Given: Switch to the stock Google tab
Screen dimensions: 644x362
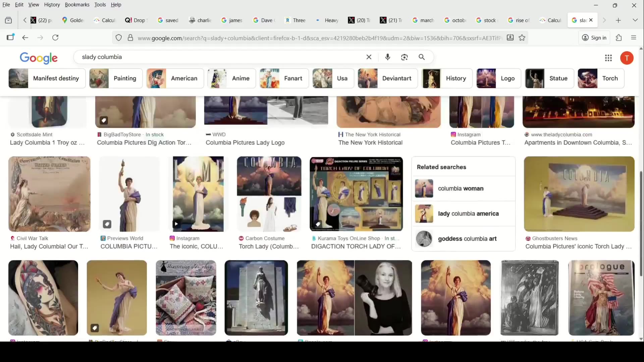Looking at the screenshot, I should pyautogui.click(x=486, y=20).
